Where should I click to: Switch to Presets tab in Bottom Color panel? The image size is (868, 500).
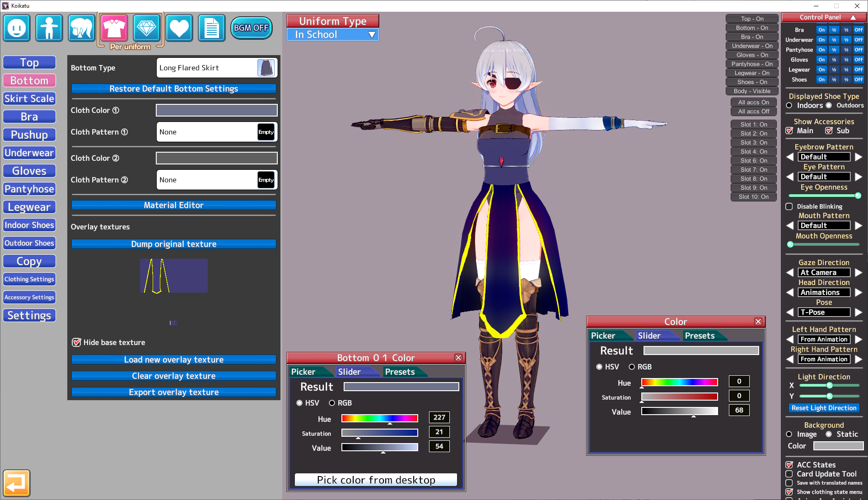[x=400, y=372]
